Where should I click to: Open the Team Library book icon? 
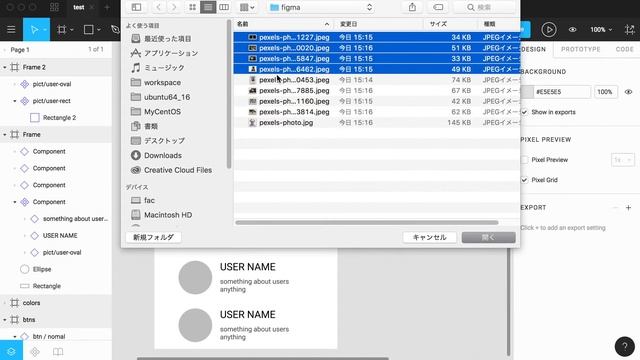58,351
